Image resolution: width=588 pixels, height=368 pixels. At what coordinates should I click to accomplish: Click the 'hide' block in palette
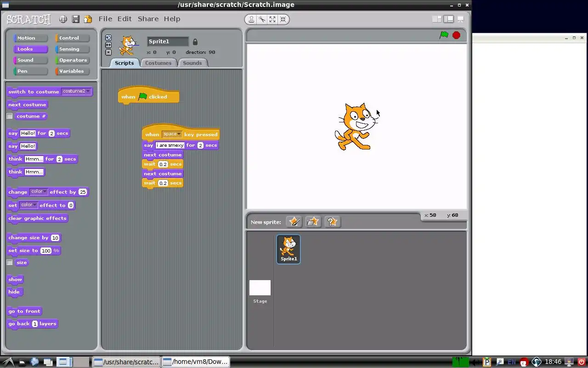point(14,292)
